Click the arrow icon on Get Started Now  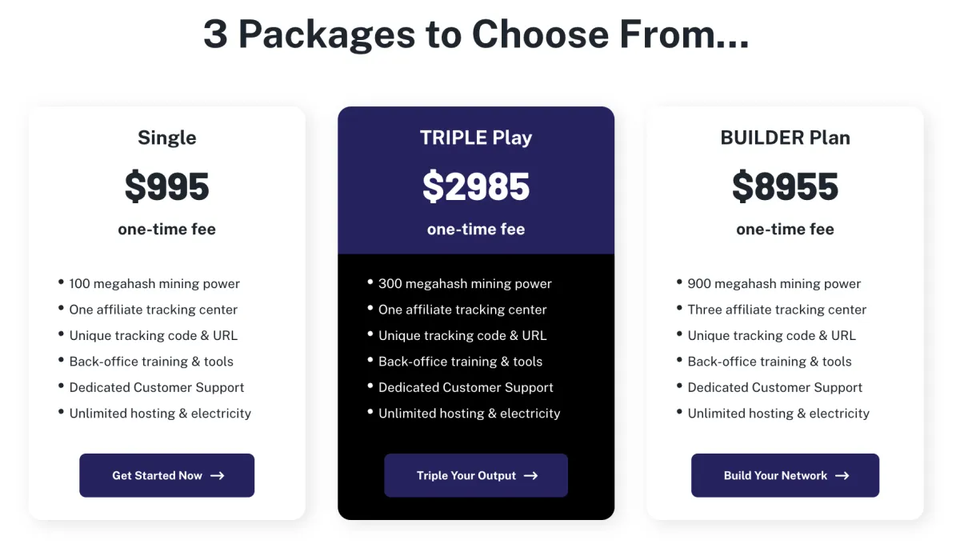point(218,475)
